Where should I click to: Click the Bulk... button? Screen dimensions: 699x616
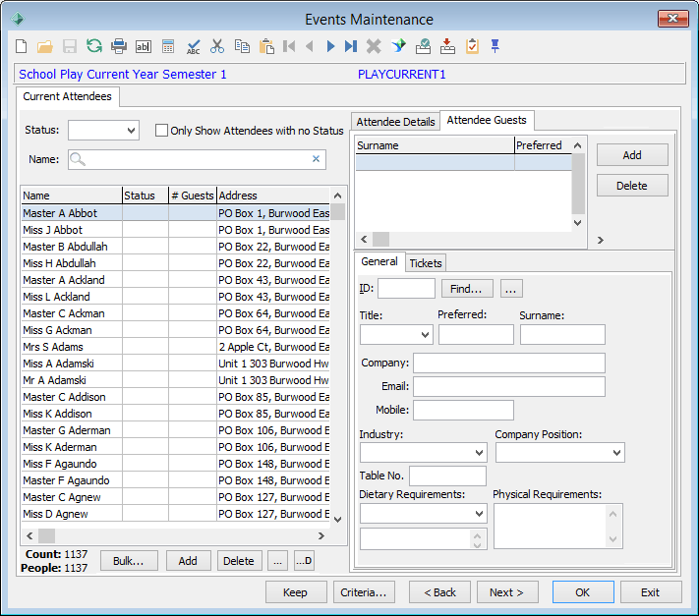click(129, 561)
